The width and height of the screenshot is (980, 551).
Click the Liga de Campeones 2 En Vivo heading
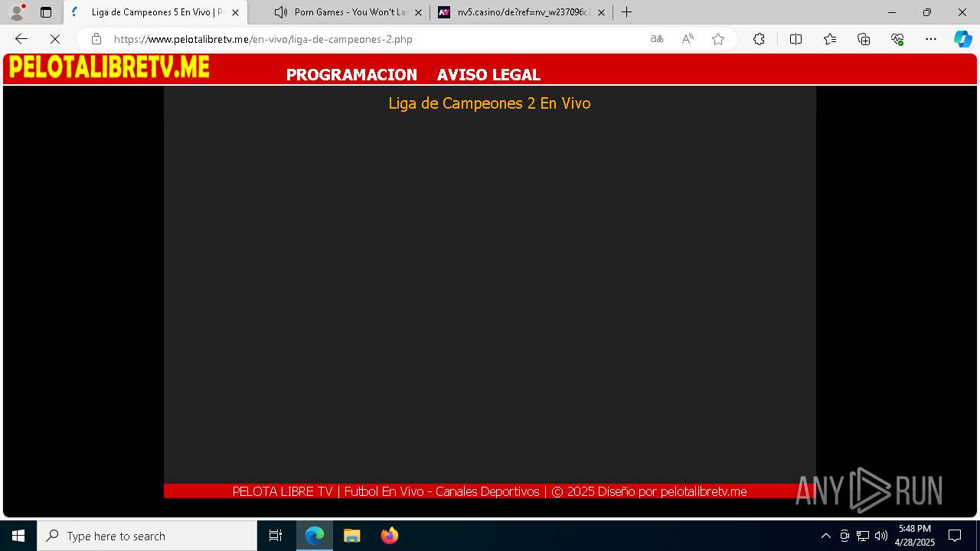pos(489,103)
